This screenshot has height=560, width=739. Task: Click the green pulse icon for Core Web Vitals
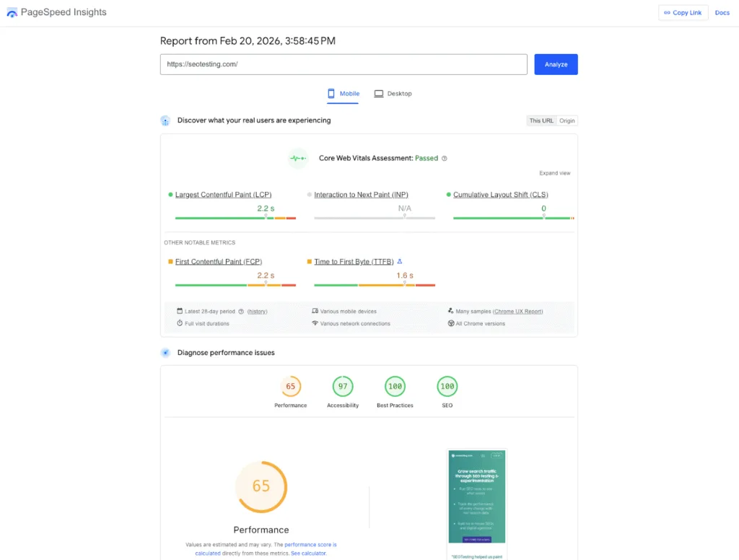298,159
